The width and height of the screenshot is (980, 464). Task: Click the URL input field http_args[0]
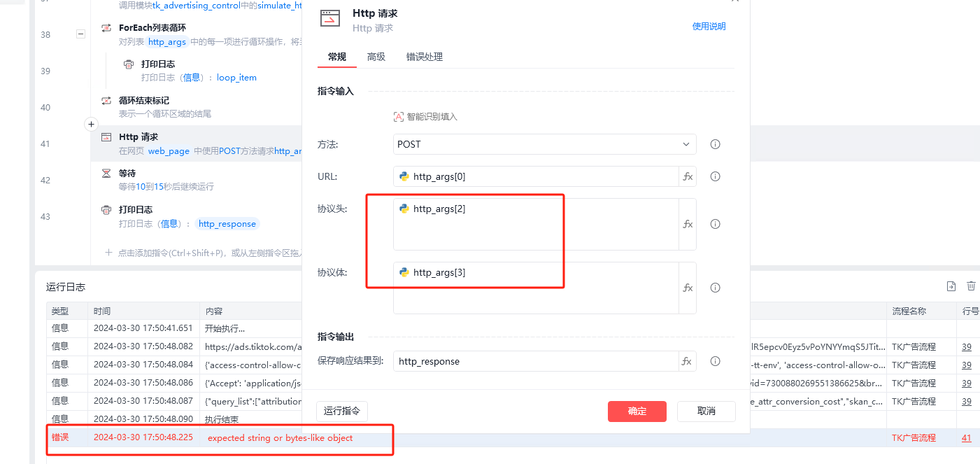click(536, 176)
